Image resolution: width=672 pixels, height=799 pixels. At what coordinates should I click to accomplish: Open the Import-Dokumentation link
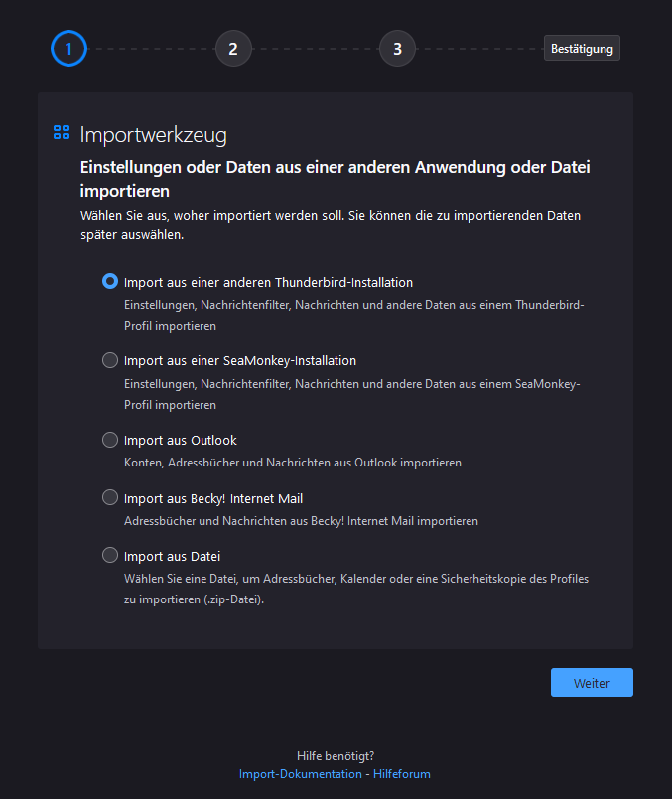[301, 774]
